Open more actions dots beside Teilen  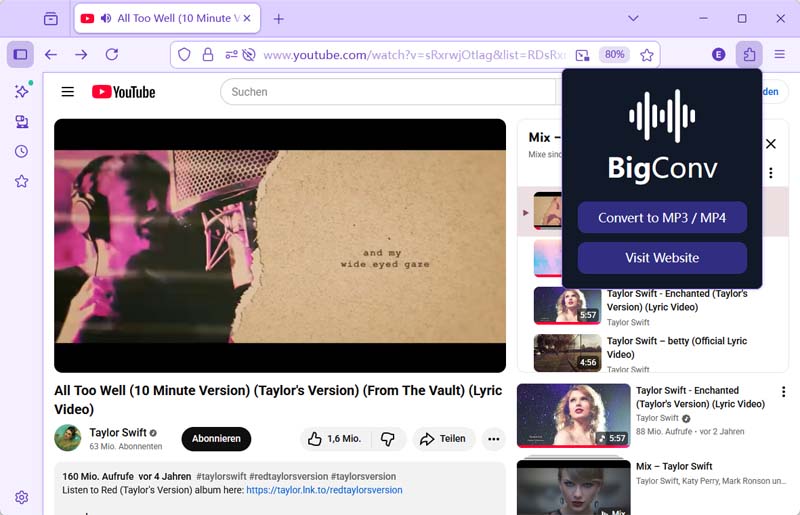coord(493,439)
